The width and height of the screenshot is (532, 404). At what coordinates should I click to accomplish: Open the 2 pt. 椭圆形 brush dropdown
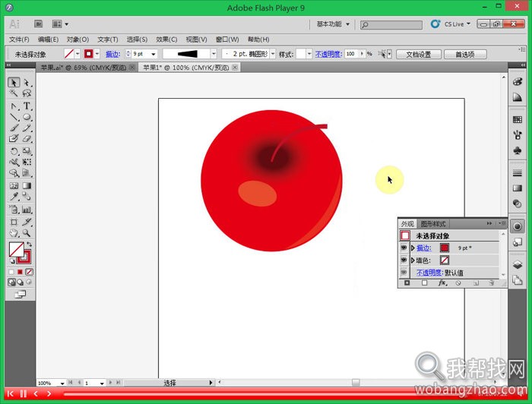272,54
